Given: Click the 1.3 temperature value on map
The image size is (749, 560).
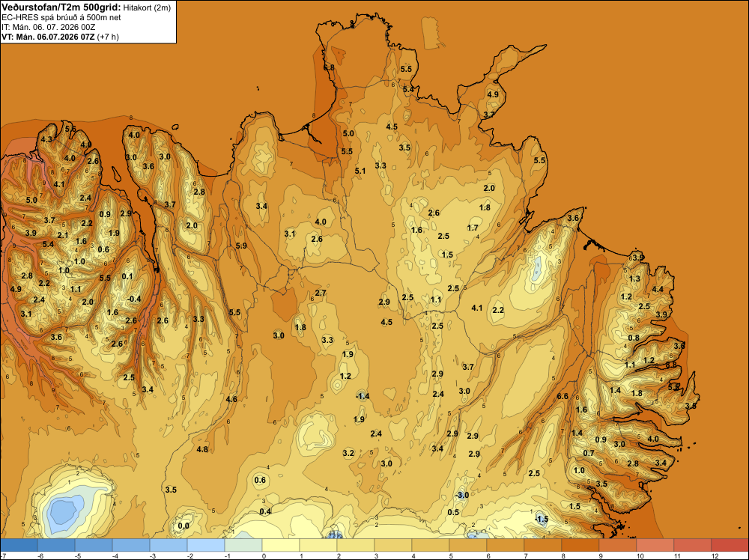Looking at the screenshot, I should pos(634,279).
